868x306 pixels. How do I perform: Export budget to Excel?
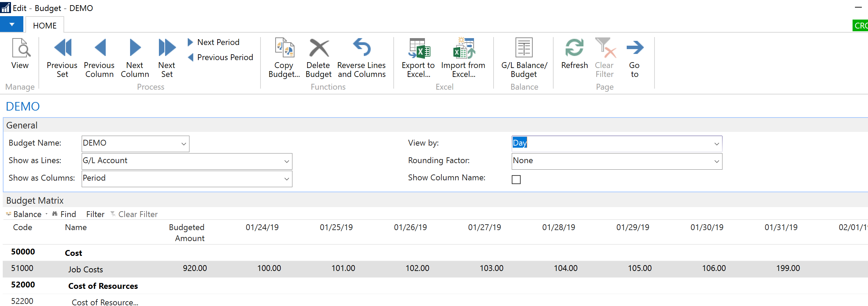[x=418, y=48]
